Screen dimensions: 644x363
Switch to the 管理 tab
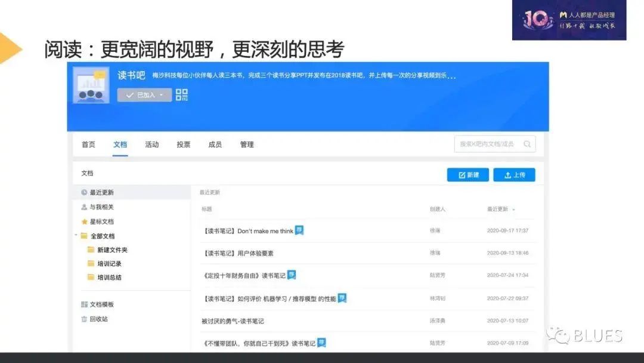pos(247,144)
